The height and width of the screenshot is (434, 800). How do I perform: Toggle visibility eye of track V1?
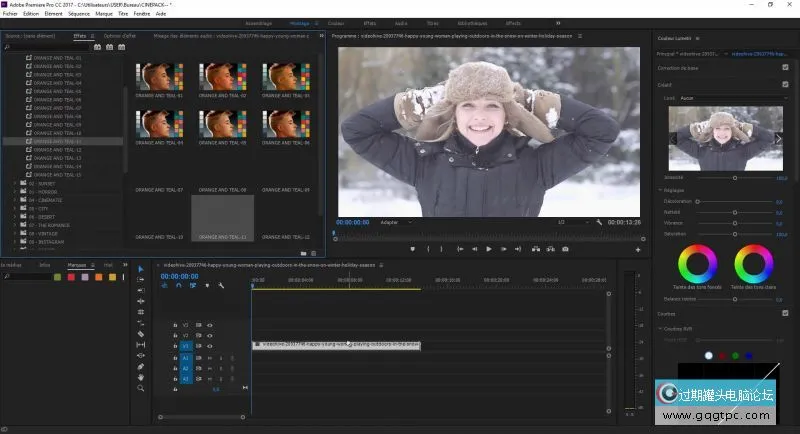tap(210, 346)
